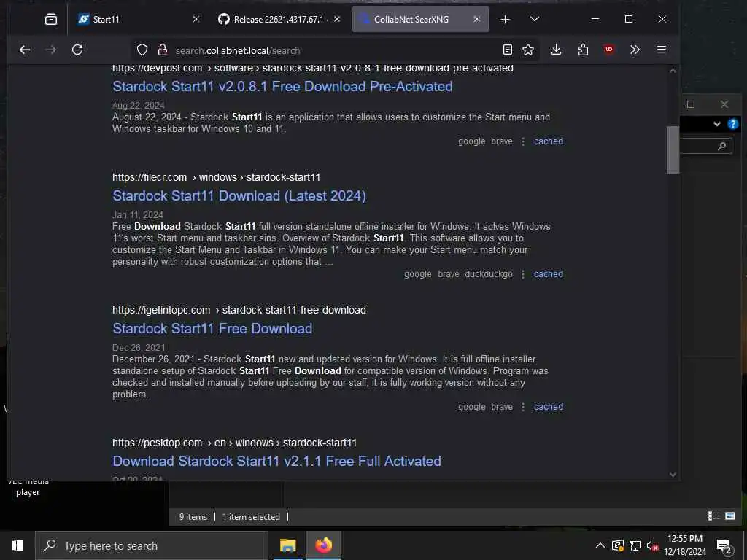Open the notification center icon
Viewport: 747px width, 560px height.
tap(724, 545)
